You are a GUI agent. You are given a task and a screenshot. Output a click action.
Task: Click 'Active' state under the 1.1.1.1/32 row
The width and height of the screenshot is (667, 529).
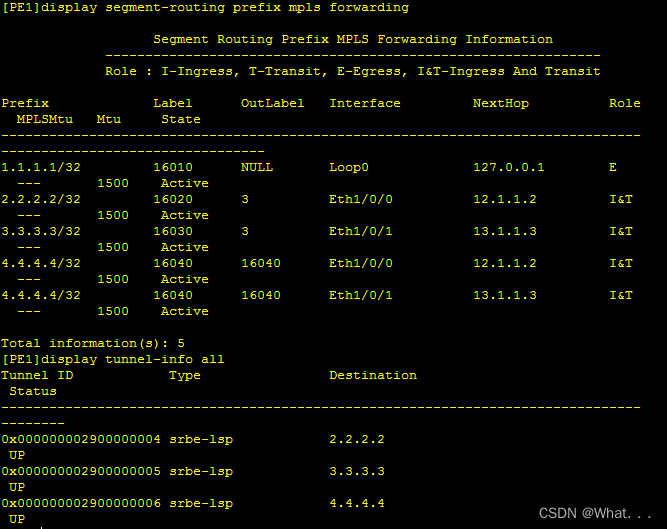[185, 183]
